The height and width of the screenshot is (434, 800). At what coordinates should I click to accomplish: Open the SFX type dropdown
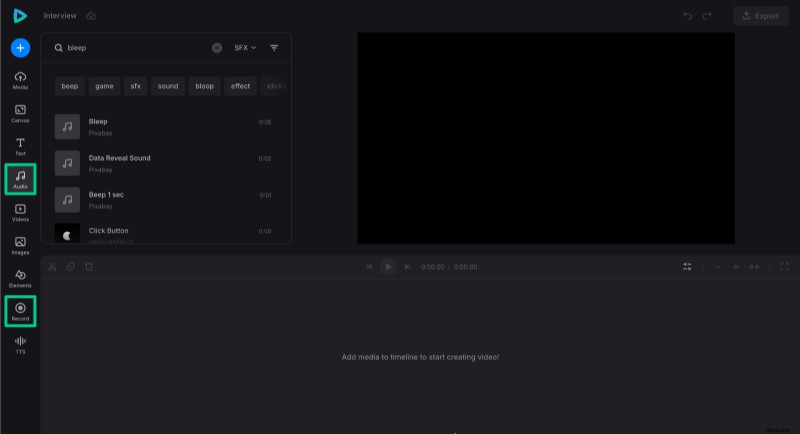coord(245,48)
